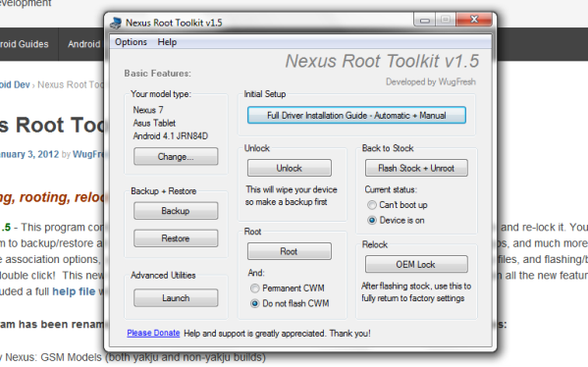Launch Advanced Utilities
Screen dimensions: 588x367
click(176, 298)
